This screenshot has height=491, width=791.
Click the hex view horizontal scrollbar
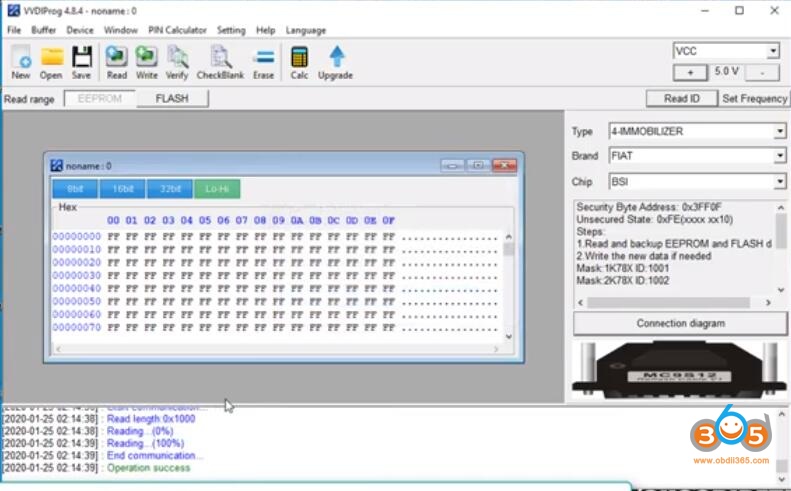pos(277,349)
